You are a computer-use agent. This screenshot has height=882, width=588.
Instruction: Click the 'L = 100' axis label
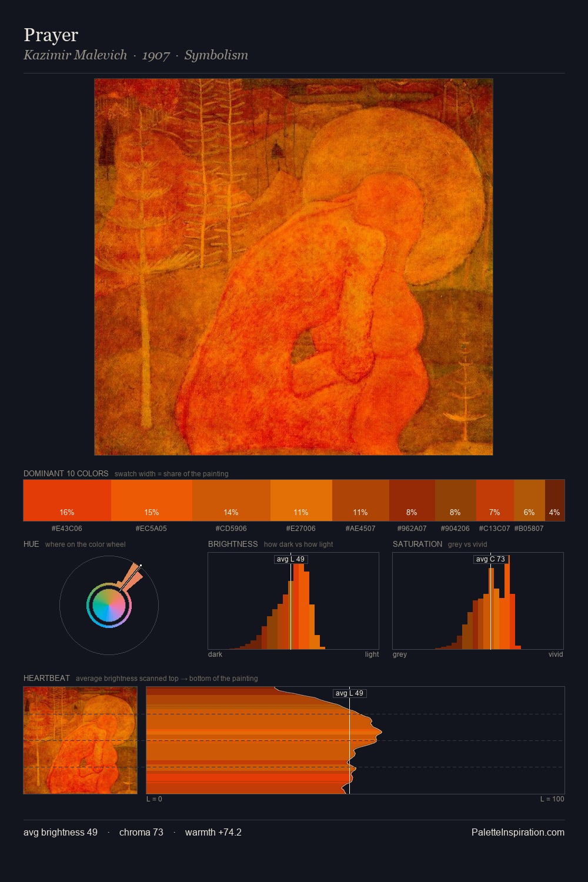coord(552,799)
